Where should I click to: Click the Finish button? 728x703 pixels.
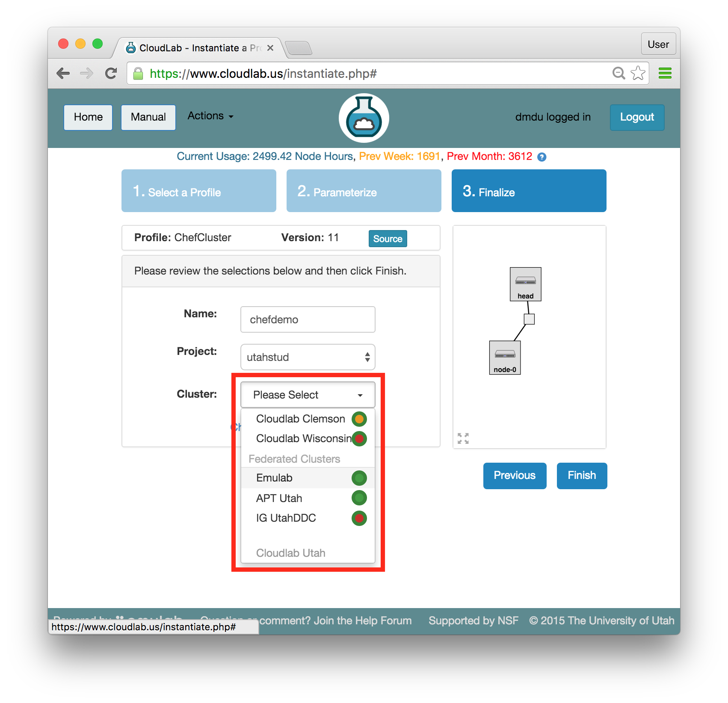click(582, 476)
